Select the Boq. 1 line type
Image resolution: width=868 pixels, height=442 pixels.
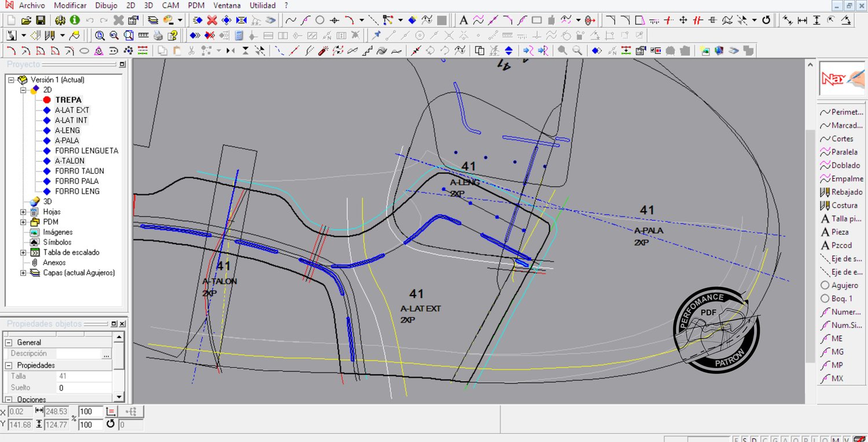pos(841,299)
